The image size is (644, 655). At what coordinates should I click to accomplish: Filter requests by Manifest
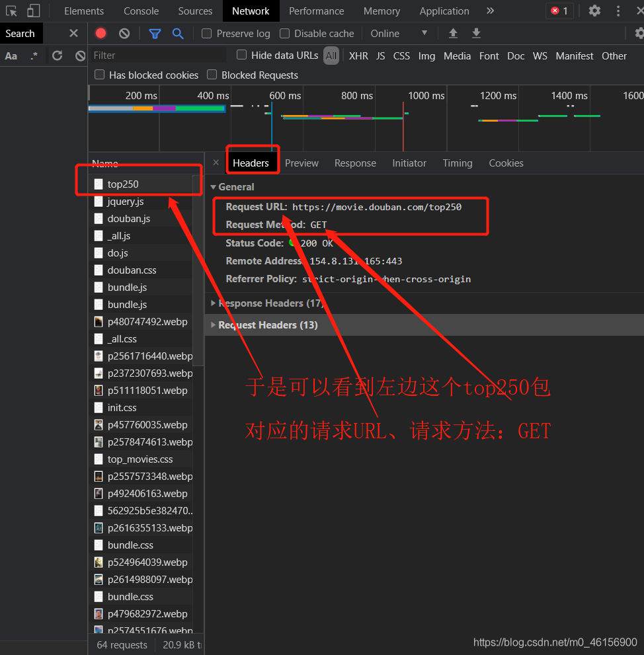574,56
